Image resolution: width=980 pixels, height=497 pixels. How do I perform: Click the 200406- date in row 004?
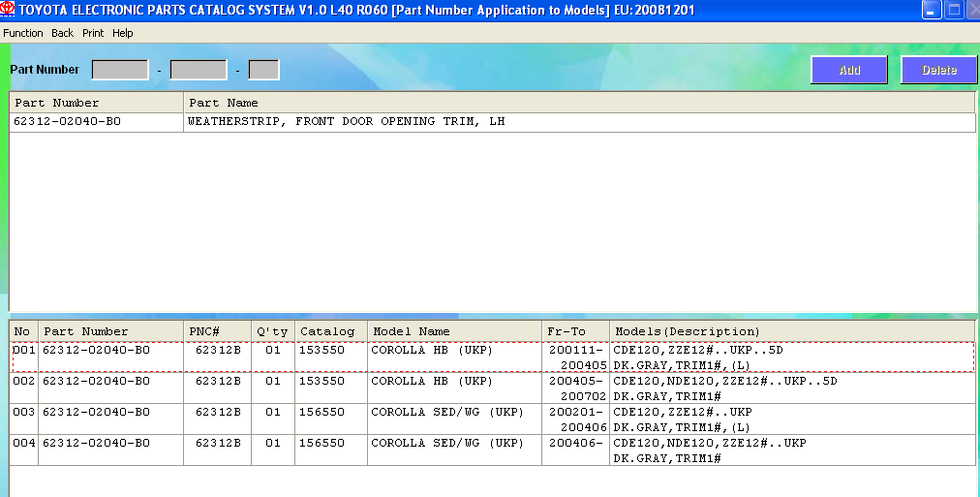pos(576,444)
